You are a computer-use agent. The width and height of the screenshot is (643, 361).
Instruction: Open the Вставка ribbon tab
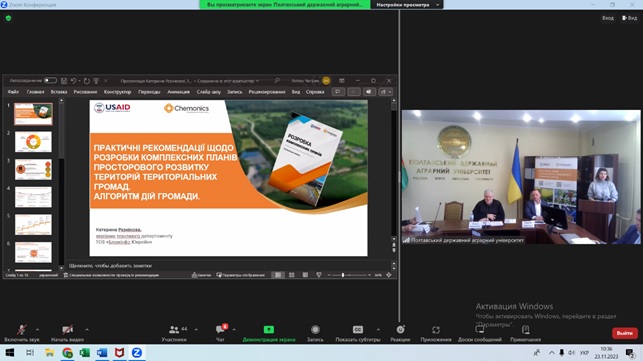coord(59,92)
